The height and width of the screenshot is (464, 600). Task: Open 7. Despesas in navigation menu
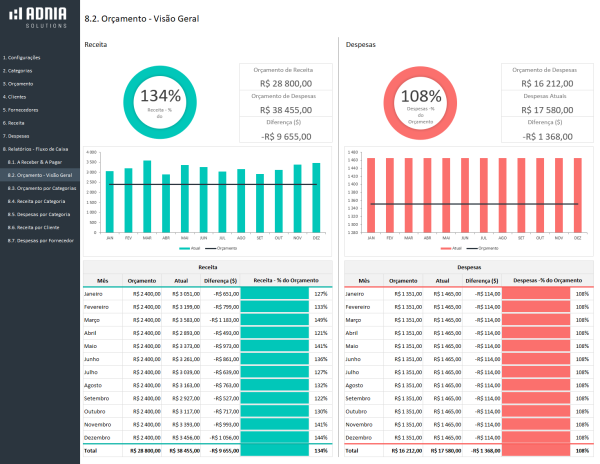pyautogui.click(x=18, y=135)
